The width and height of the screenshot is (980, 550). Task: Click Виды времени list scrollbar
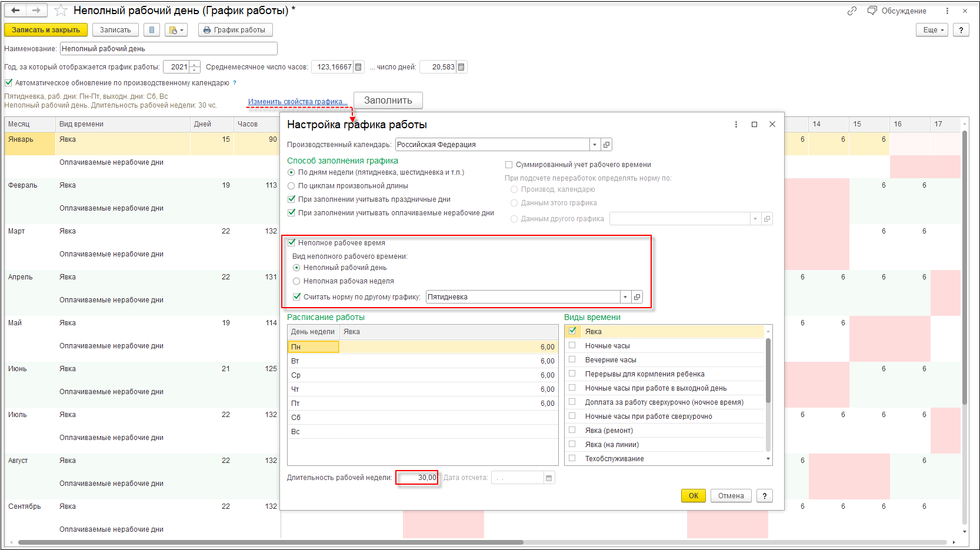click(768, 371)
